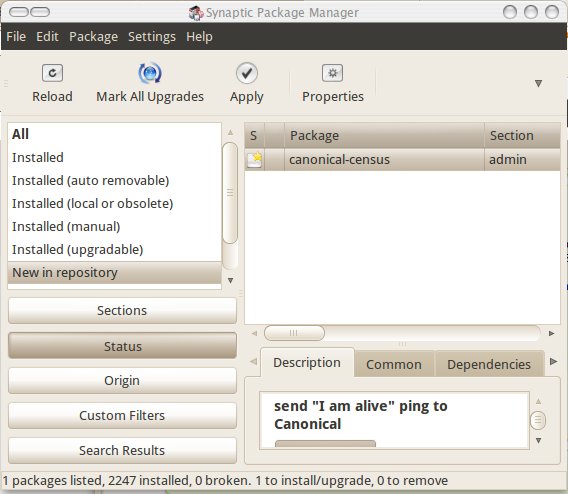Click the Origin filter button
This screenshot has height=494, width=568.
pos(122,381)
